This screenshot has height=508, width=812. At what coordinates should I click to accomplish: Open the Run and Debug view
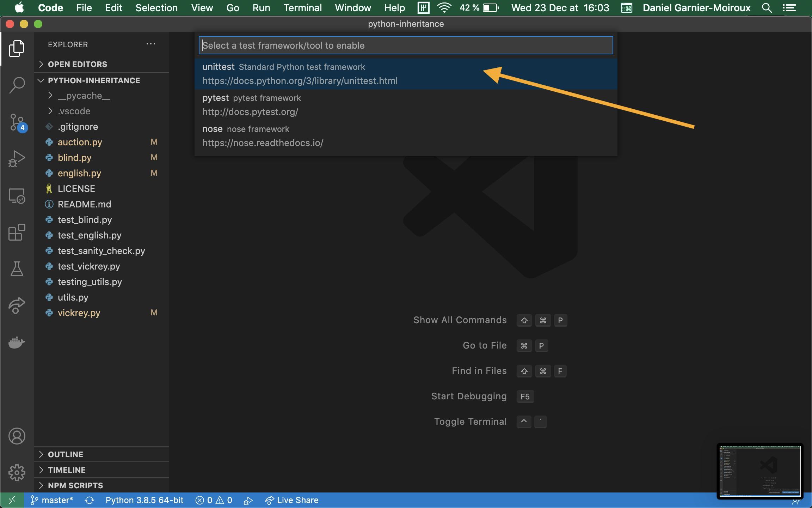coord(17,159)
